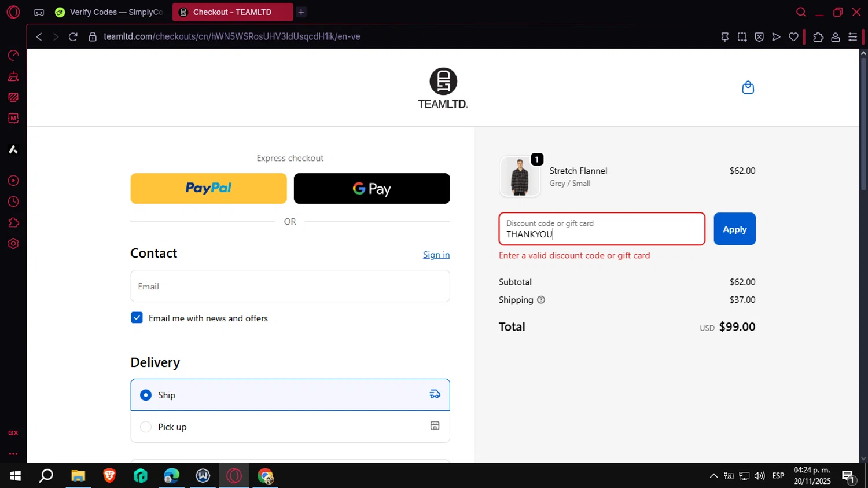Open the shopping bag cart icon
The image size is (868, 488).
(x=748, y=87)
